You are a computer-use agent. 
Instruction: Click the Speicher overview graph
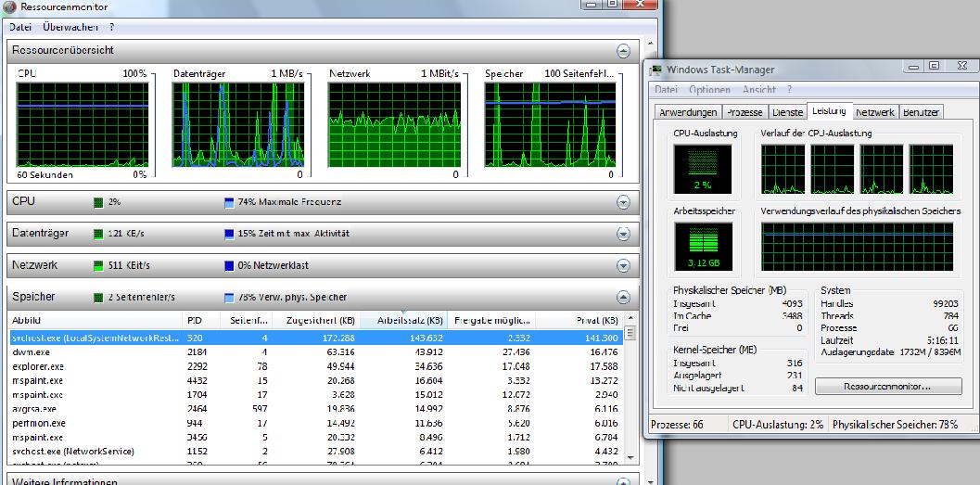click(550, 125)
